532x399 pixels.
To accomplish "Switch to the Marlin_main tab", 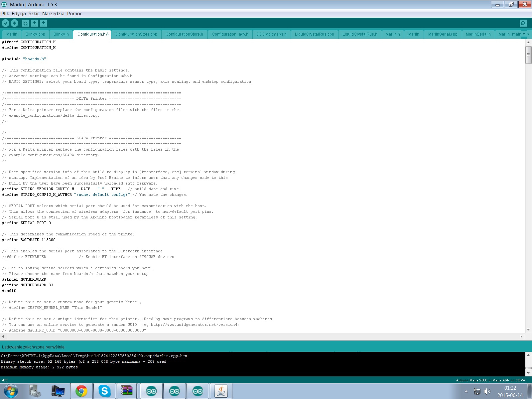I will coord(510,34).
